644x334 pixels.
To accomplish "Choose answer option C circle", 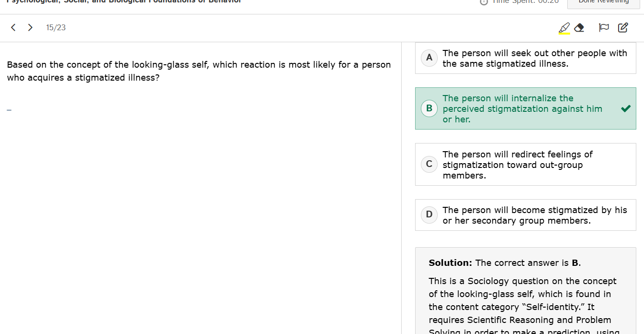I will 429,164.
